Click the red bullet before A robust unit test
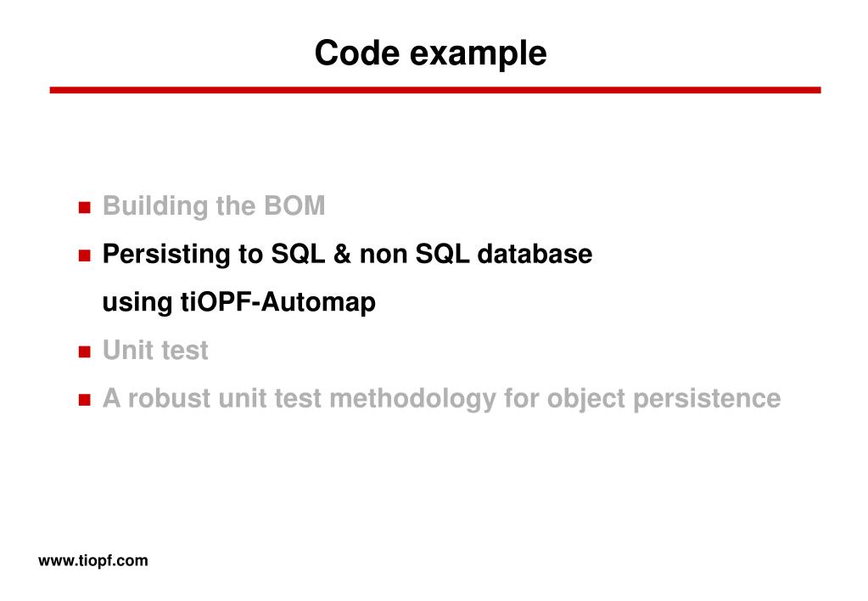This screenshot has width=868, height=601. (x=84, y=400)
